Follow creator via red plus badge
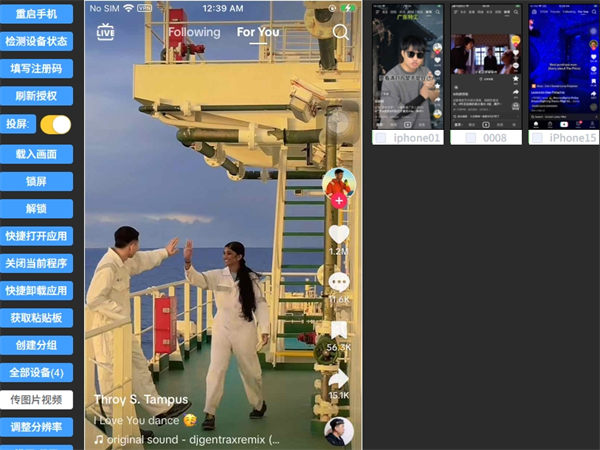The image size is (600, 450). 339,201
